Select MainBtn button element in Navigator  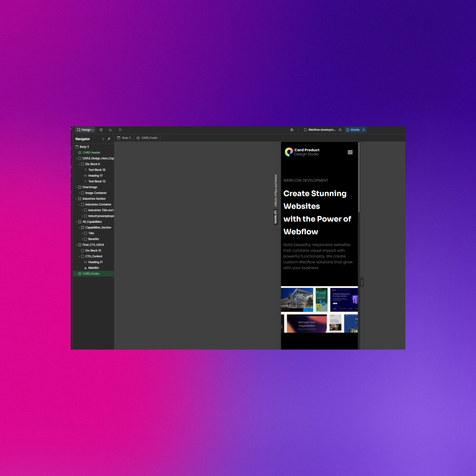coord(93,268)
